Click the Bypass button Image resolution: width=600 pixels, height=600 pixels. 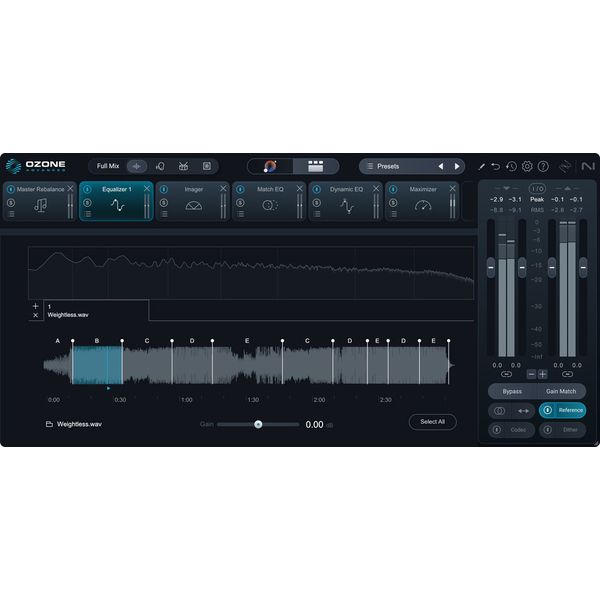tap(512, 391)
